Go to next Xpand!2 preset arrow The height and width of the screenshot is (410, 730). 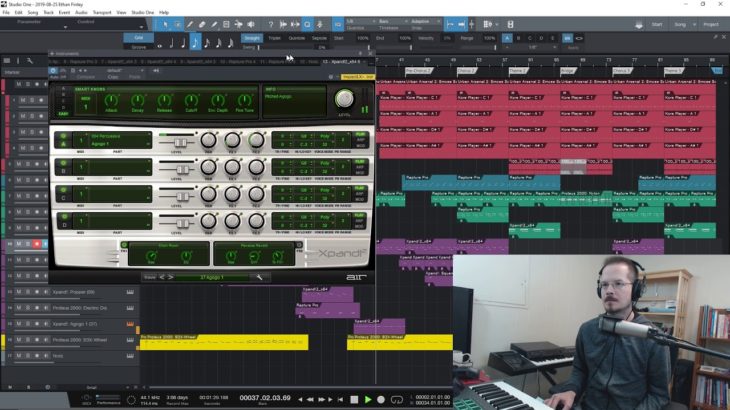[170, 277]
